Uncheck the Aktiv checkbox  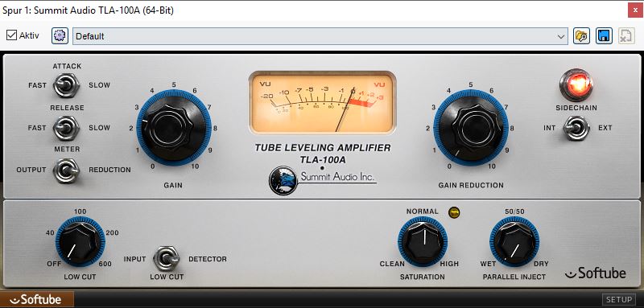[x=11, y=35]
